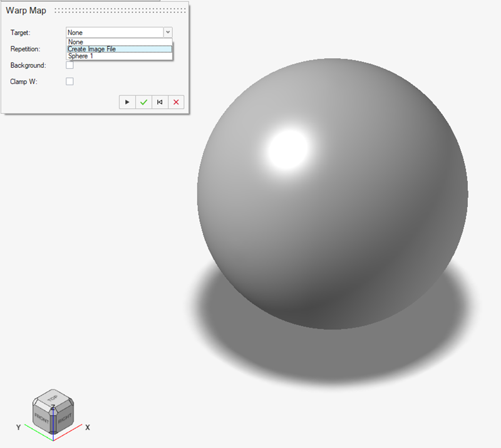This screenshot has width=501, height=448.
Task: Cancel with the red X button
Action: pos(176,102)
